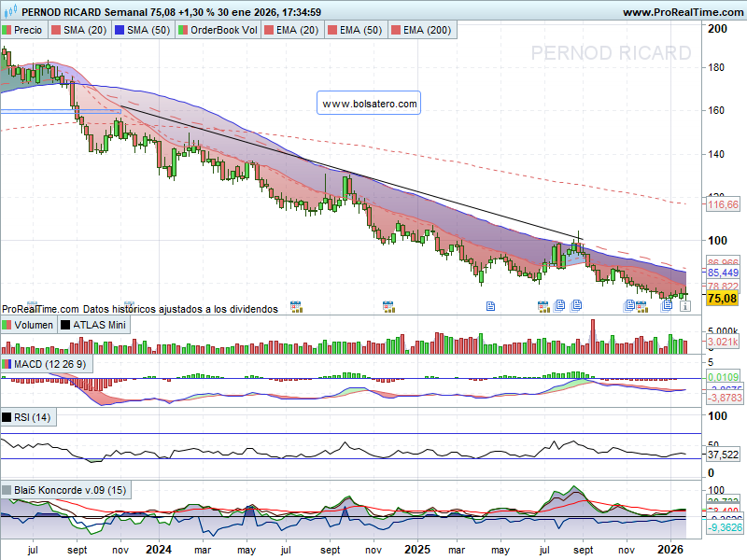This screenshot has height=560, width=747.
Task: Click the www.ProRealTime.com link at top right
Action: point(683,12)
